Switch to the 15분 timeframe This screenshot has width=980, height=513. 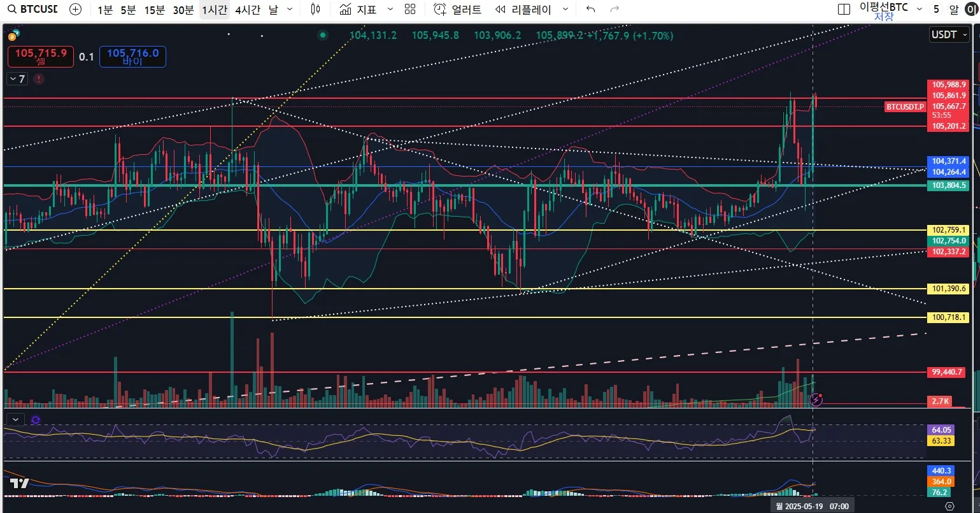click(154, 10)
